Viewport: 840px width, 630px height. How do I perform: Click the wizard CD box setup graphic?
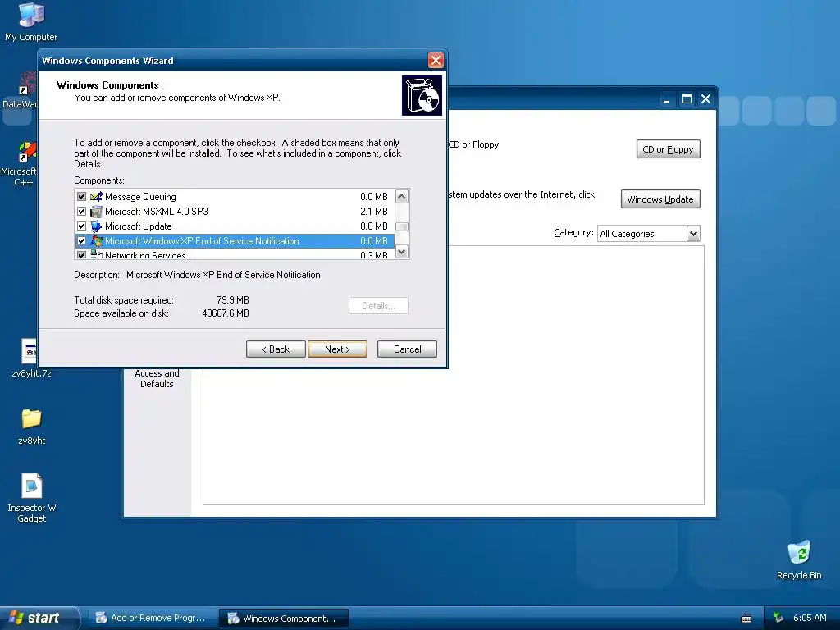[x=422, y=95]
